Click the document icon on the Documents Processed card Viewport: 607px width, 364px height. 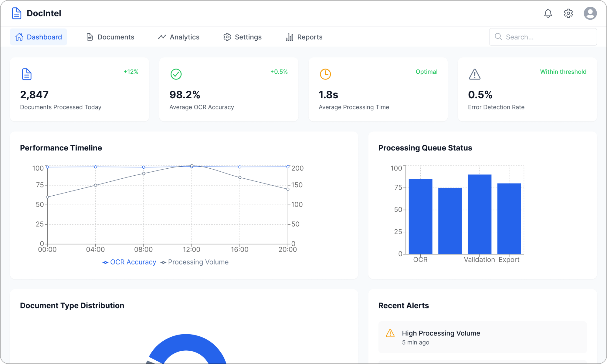click(x=27, y=74)
